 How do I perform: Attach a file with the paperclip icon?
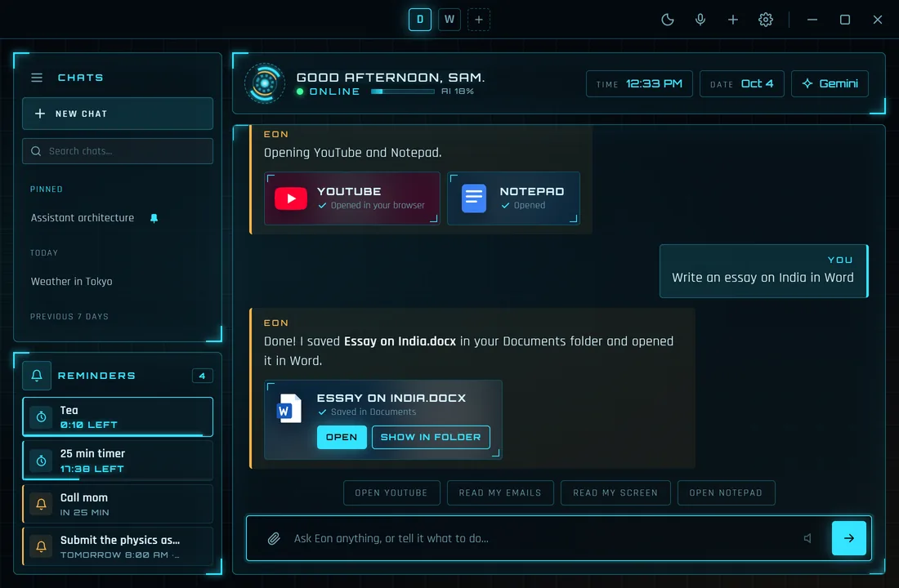point(274,538)
